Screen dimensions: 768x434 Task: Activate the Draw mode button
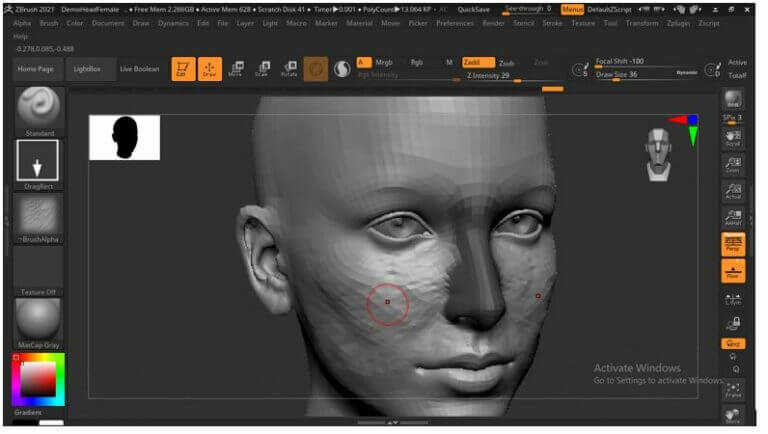pos(210,69)
